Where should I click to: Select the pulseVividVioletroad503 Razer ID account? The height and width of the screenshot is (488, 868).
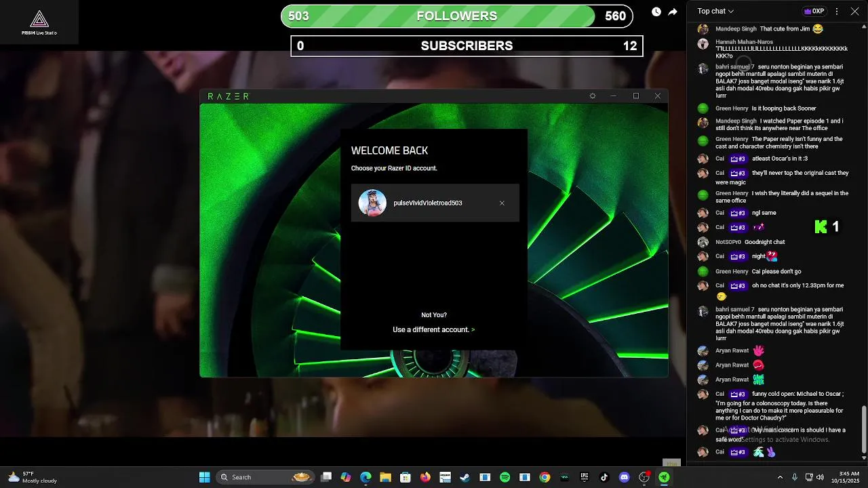[x=435, y=203]
